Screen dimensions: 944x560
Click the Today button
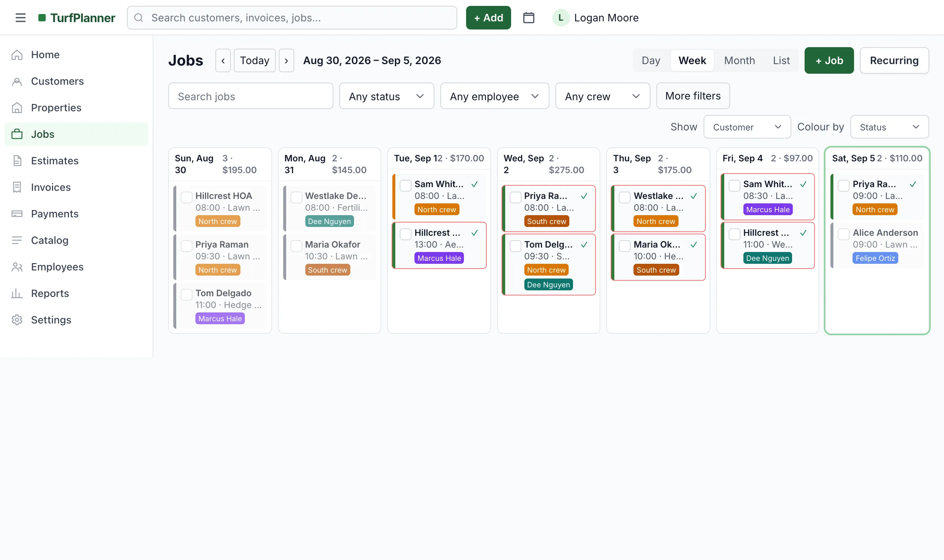tap(254, 60)
